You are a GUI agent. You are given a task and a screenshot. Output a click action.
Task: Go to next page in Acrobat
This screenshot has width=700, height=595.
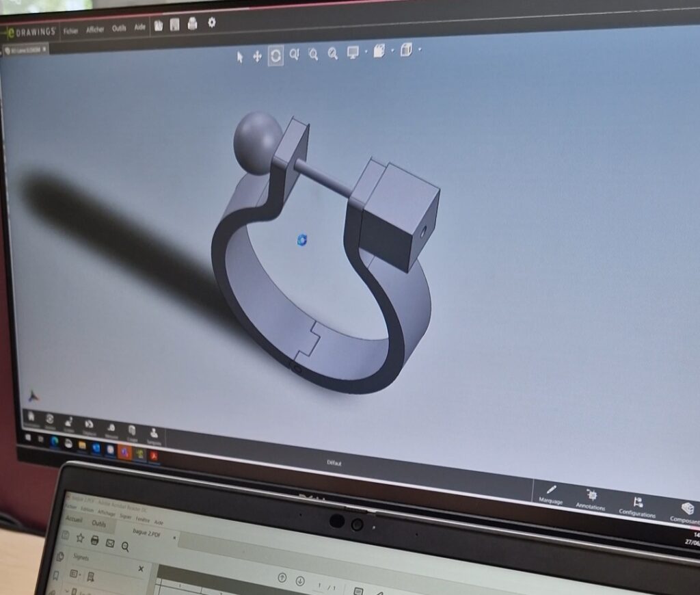pos(300,581)
